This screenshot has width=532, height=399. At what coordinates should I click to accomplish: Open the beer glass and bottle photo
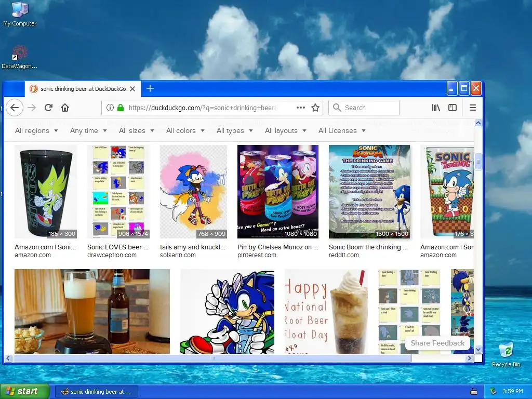coord(92,312)
